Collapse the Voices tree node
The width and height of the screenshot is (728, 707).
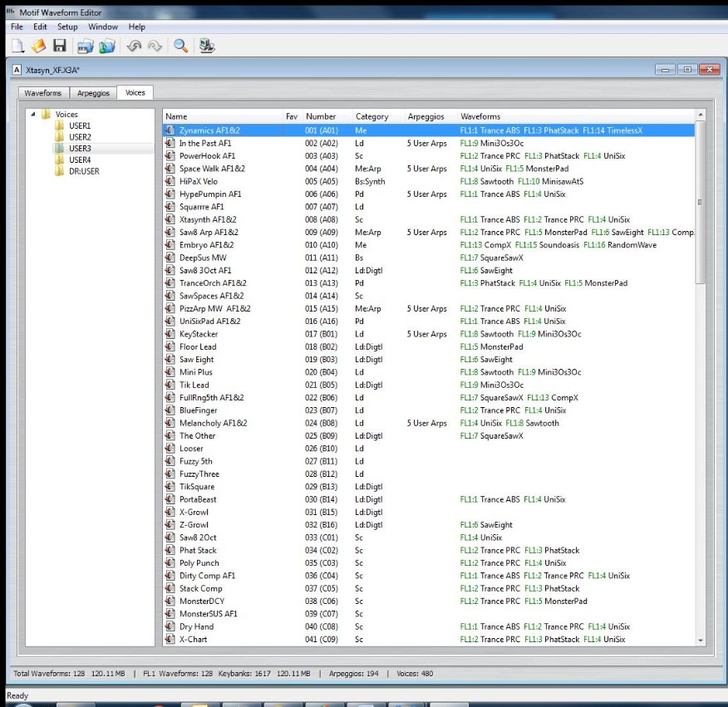tap(33, 114)
